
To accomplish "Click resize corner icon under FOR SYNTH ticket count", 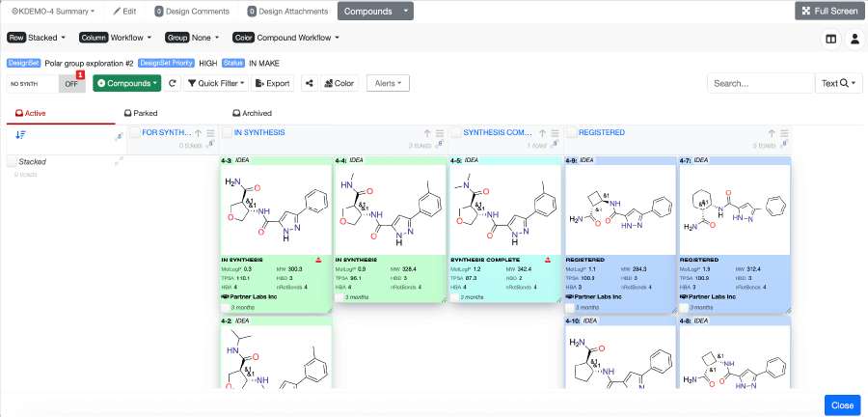I will tap(209, 145).
